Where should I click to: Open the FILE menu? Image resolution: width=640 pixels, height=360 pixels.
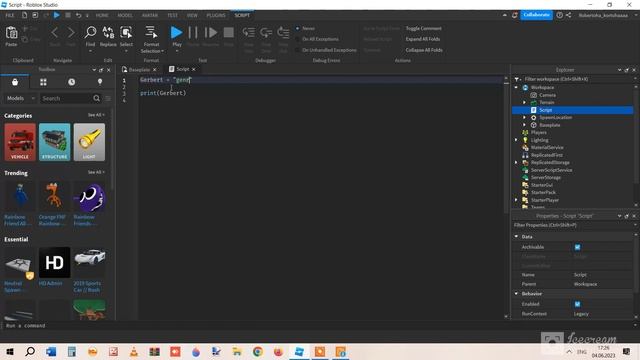tap(10, 15)
